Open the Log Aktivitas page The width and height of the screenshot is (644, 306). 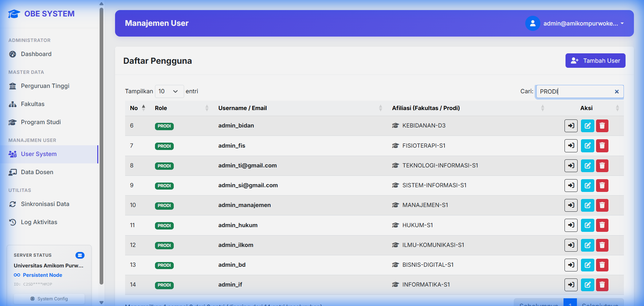point(39,222)
